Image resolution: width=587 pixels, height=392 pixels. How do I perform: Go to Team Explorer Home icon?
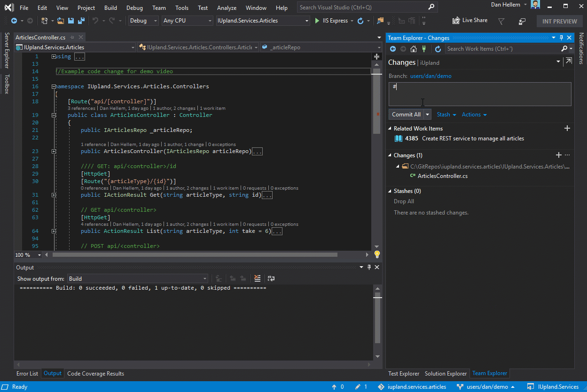[x=414, y=49]
